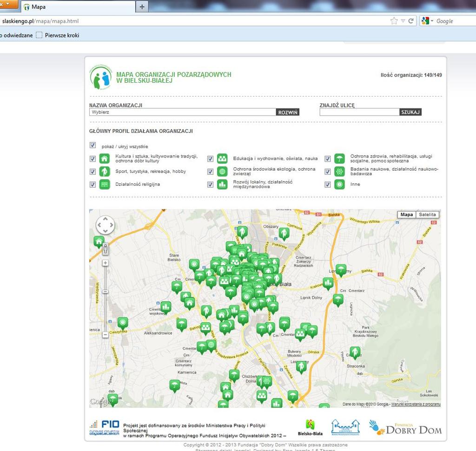This screenshot has height=451, width=476.
Task: Switch to the Satelita map view
Action: (427, 215)
